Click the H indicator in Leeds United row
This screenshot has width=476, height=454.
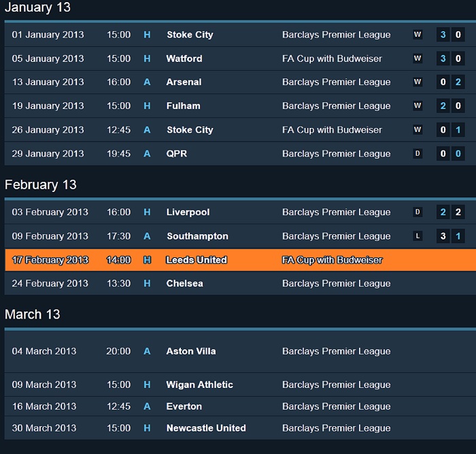(147, 260)
